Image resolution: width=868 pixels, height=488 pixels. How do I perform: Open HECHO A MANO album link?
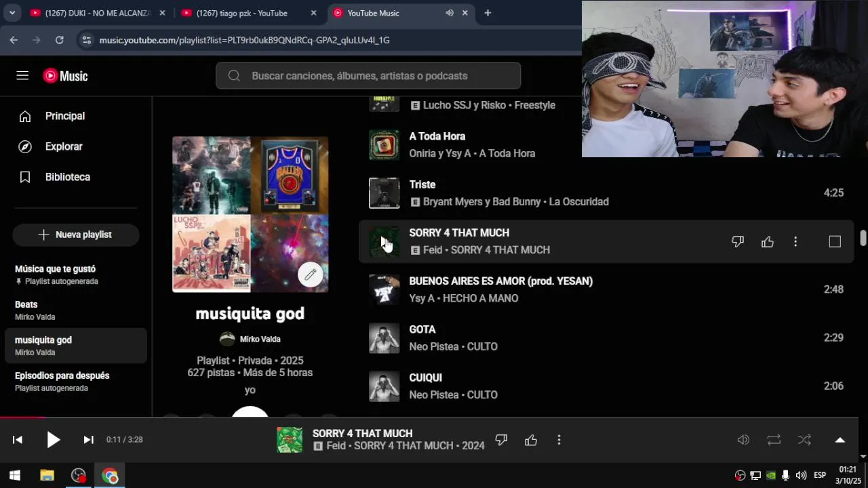coord(480,298)
